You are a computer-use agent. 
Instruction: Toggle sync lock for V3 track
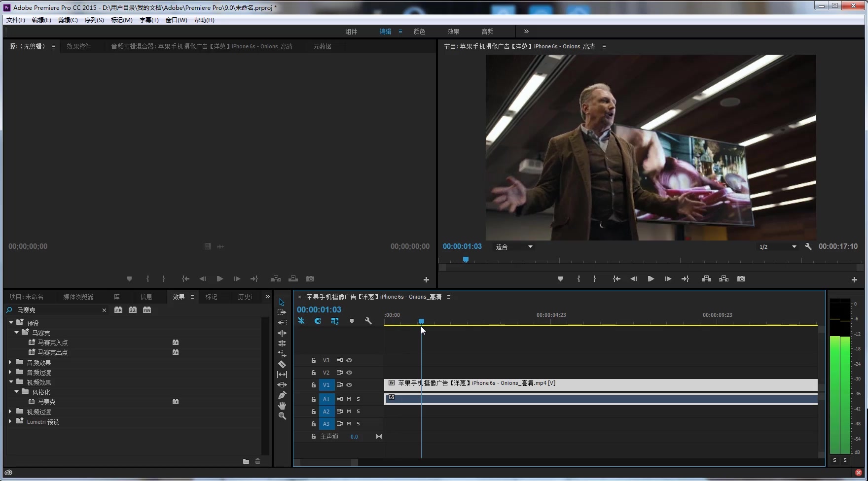[339, 360]
